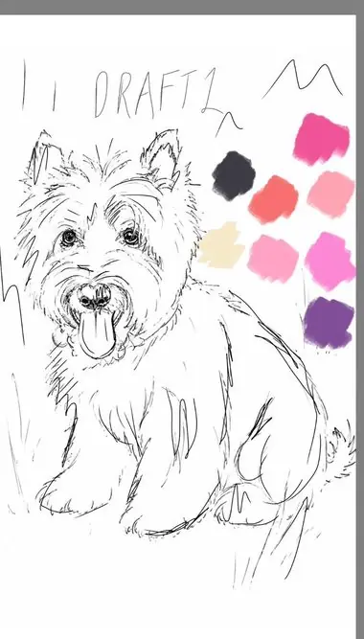This screenshot has width=364, height=639.
Task: Pick the purple color swatch
Action: click(329, 323)
